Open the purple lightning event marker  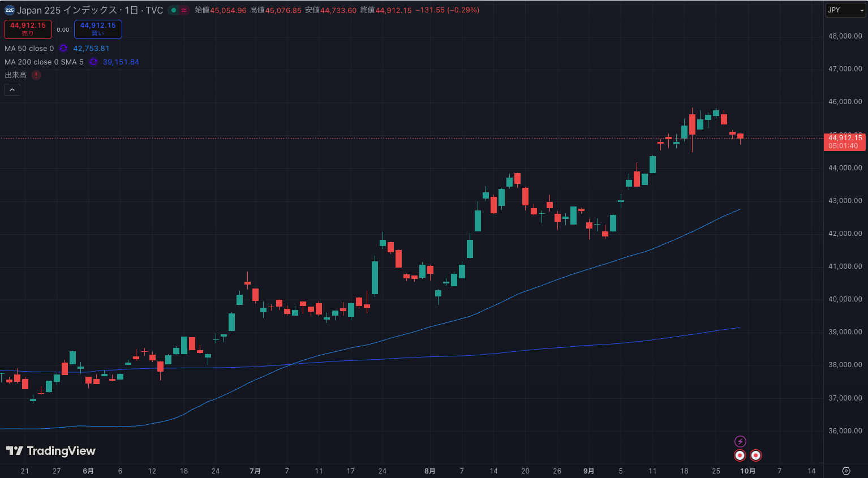(740, 441)
